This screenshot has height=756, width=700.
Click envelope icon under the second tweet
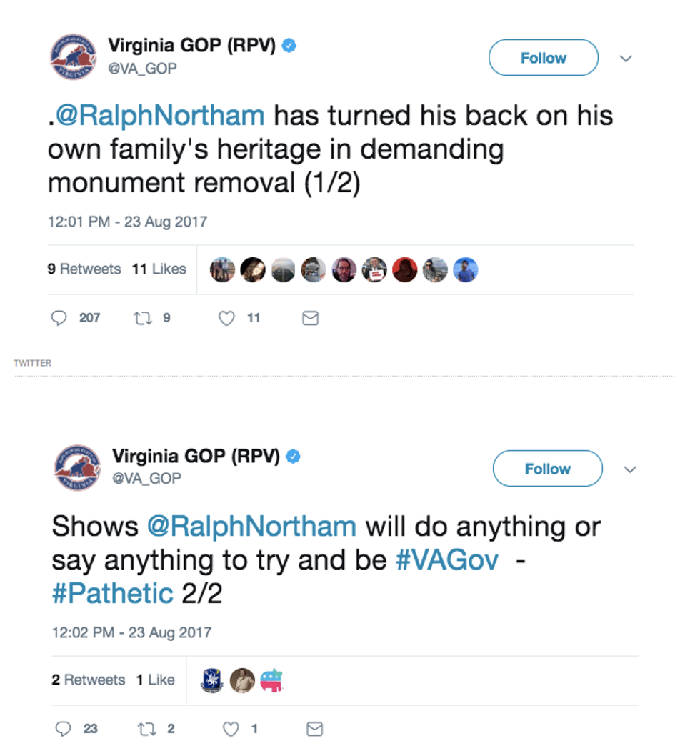(314, 729)
